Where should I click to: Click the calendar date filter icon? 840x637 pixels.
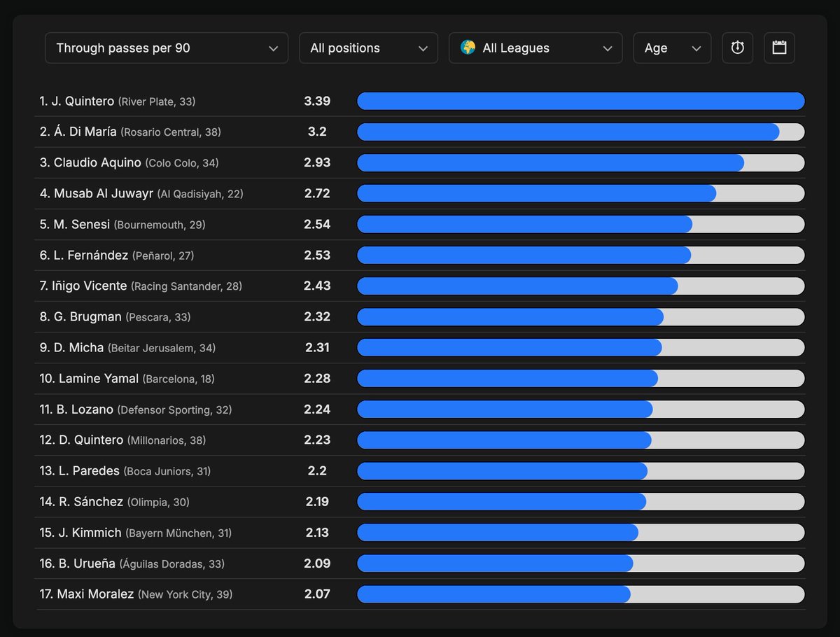[x=779, y=48]
